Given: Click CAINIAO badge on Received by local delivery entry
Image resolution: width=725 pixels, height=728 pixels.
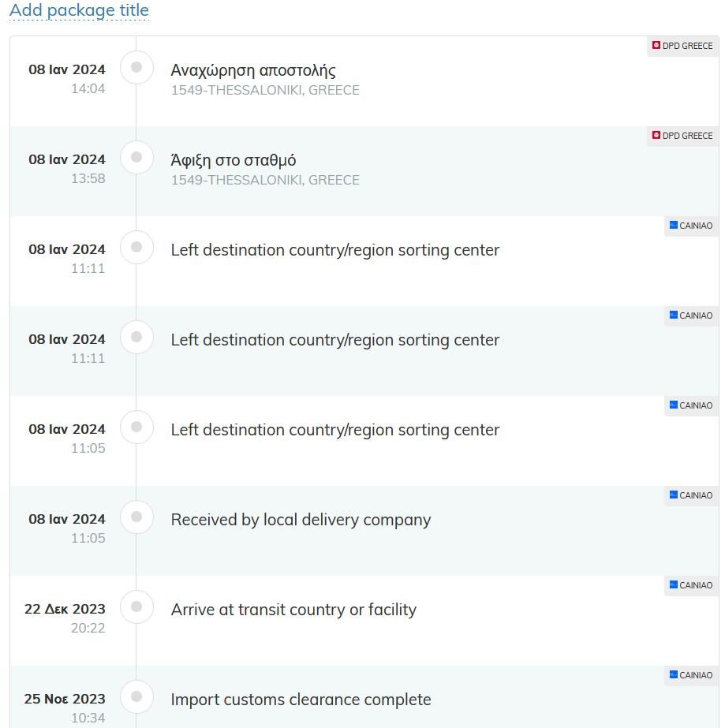Looking at the screenshot, I should (x=691, y=495).
